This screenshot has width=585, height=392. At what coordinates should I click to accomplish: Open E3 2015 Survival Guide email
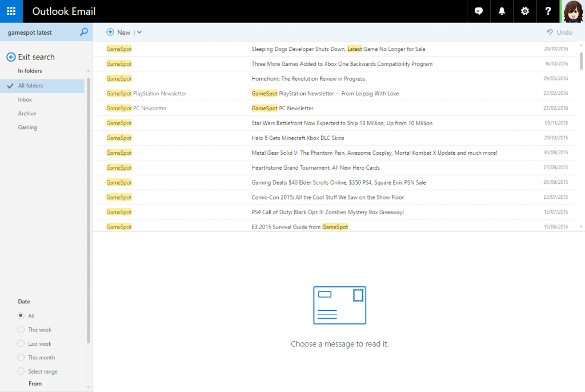click(299, 227)
